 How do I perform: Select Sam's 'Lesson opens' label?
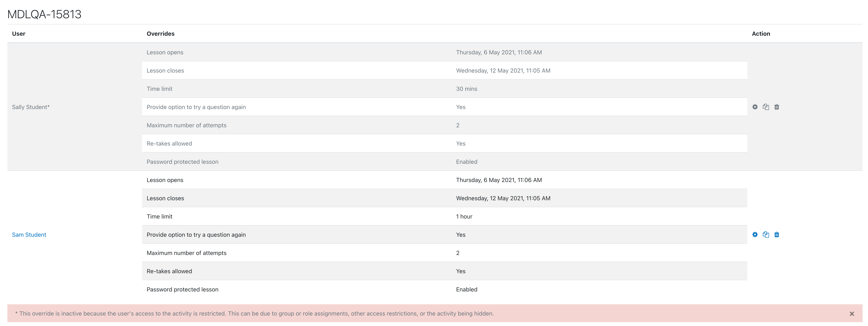(x=165, y=180)
